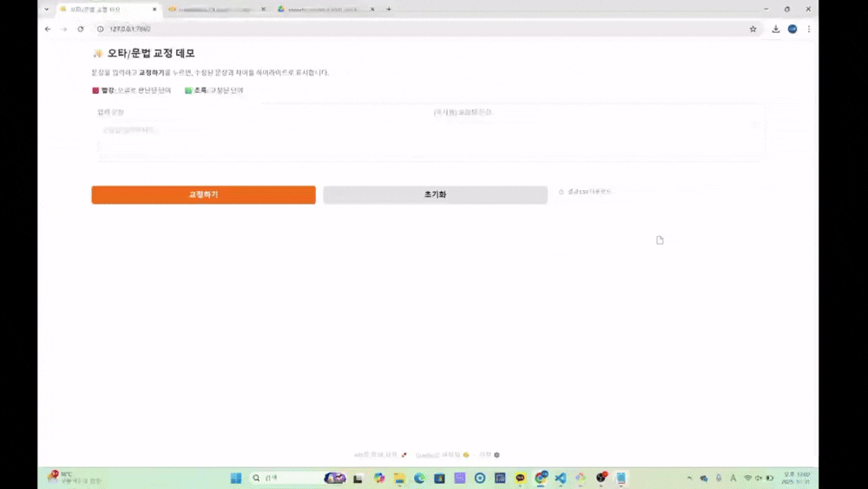This screenshot has width=868, height=489.
Task: Click the gray 초기화 reset button
Action: click(435, 195)
